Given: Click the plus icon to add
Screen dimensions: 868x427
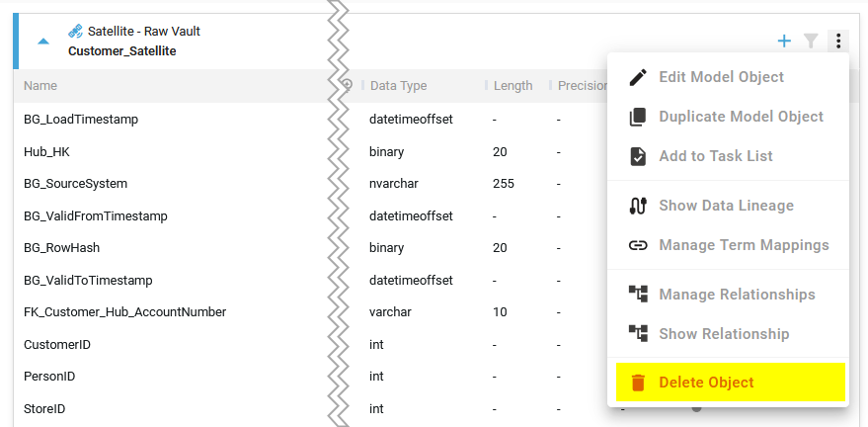Looking at the screenshot, I should 784,41.
